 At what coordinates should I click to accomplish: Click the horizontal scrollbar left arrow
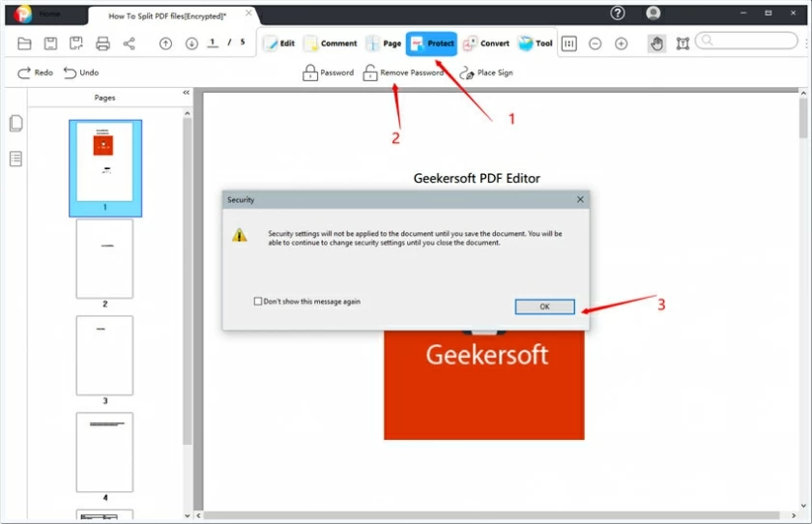[198, 515]
